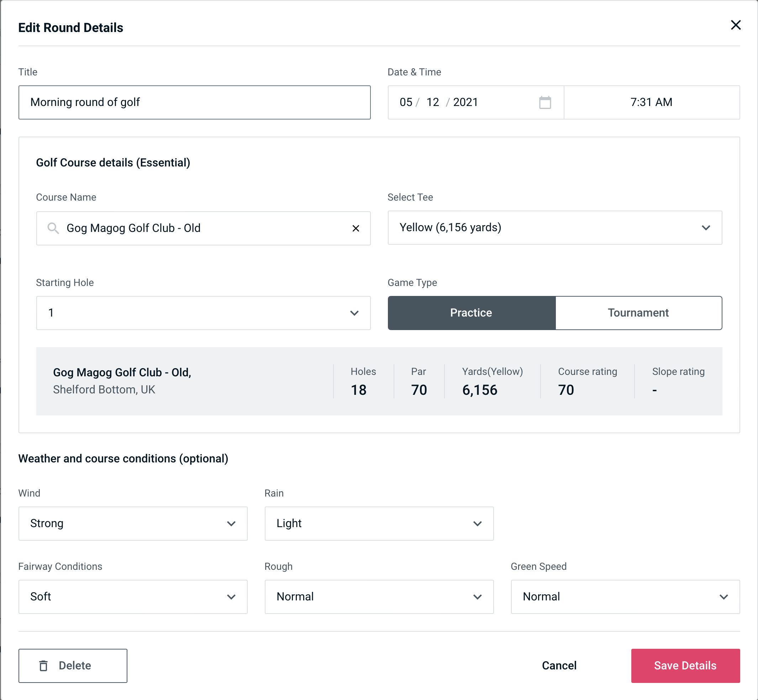Screen dimensions: 758x700
Task: Click the Save Details button
Action: (685, 665)
